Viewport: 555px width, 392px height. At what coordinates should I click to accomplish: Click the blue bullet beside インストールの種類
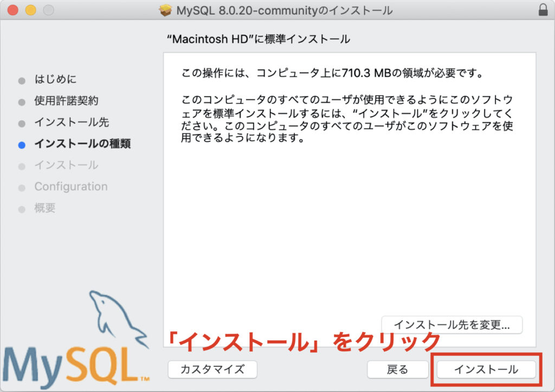point(22,145)
